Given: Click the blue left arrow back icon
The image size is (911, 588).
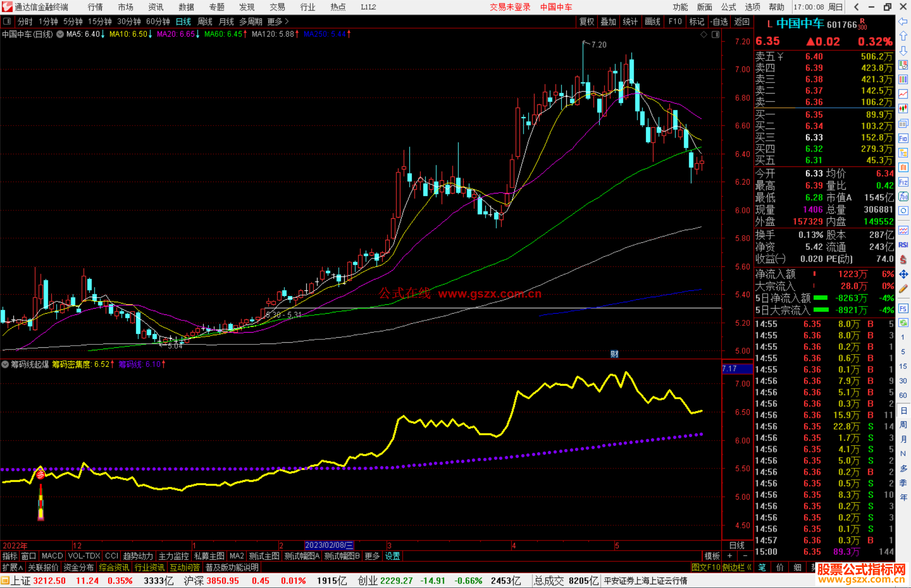Looking at the screenshot, I should (x=903, y=21).
